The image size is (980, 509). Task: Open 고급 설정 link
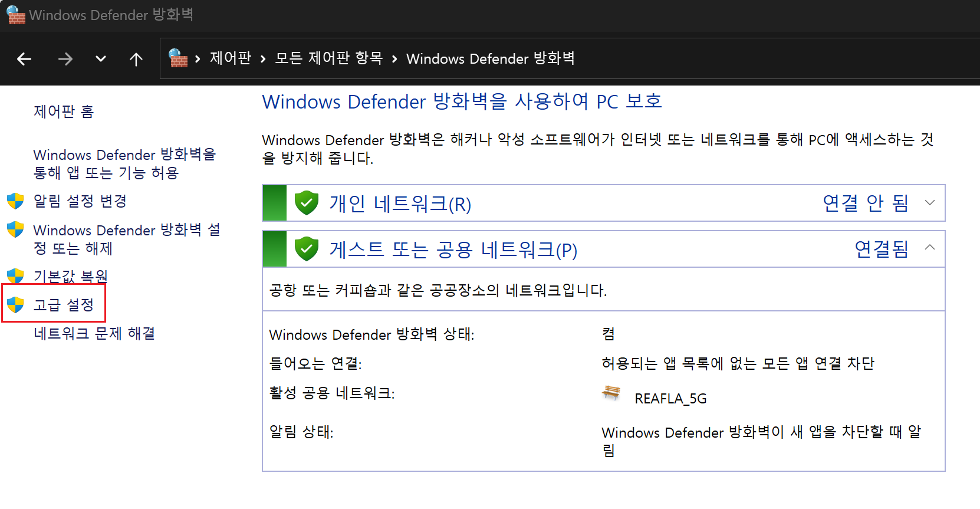click(x=64, y=305)
